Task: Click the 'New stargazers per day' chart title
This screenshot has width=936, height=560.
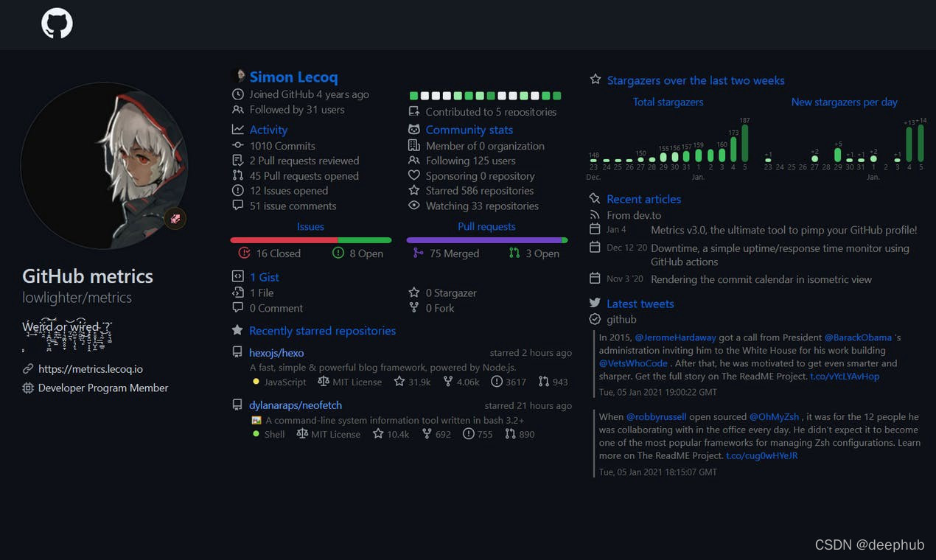Action: coord(845,102)
